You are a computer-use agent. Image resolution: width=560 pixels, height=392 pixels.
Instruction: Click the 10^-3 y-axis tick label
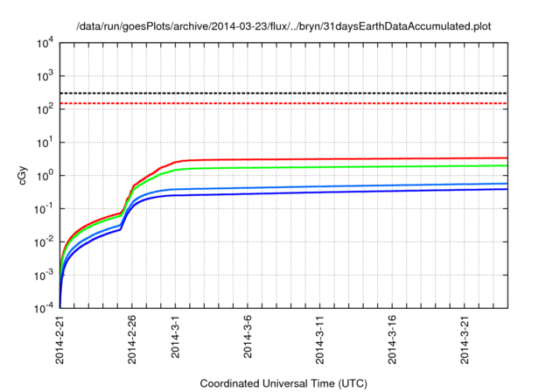tap(44, 276)
